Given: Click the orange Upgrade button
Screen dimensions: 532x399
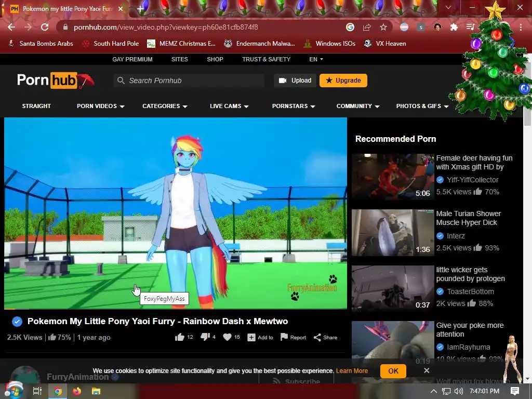Looking at the screenshot, I should (343, 81).
